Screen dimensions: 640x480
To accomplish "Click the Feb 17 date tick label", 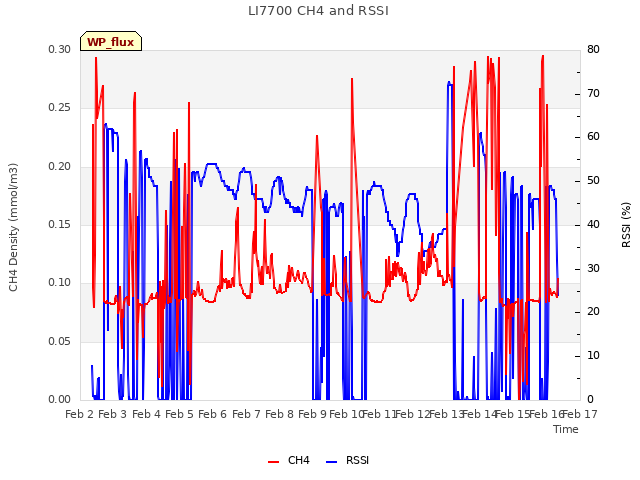I will (x=580, y=414).
